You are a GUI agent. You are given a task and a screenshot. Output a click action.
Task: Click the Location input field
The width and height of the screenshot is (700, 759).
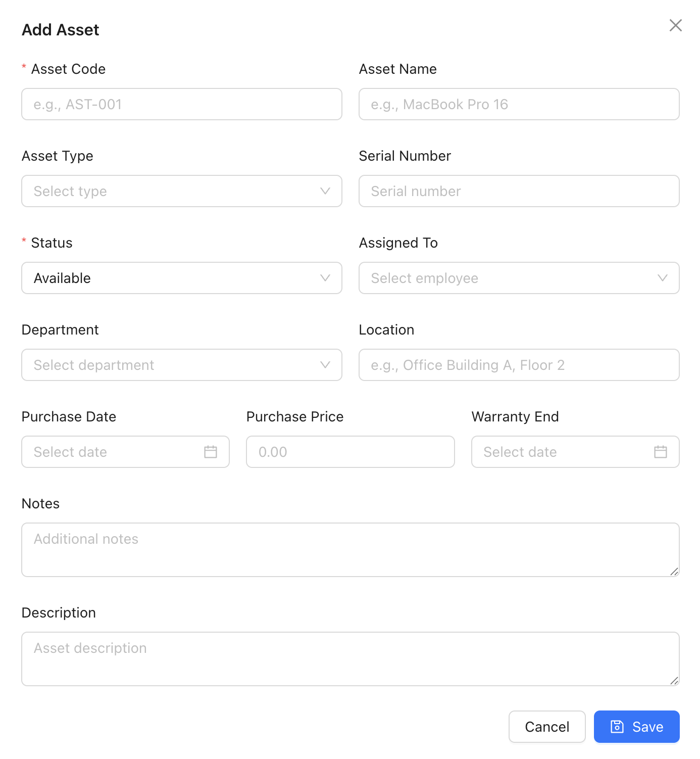coord(519,365)
